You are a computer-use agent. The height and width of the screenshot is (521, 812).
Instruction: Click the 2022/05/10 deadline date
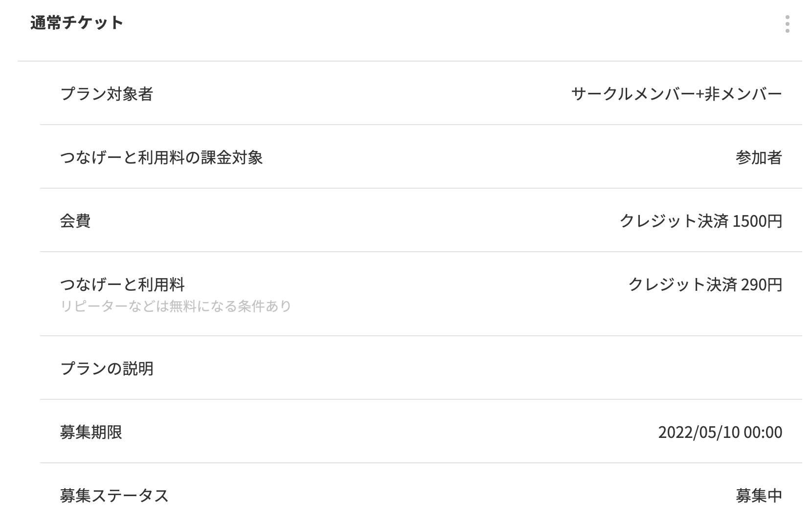tap(699, 433)
